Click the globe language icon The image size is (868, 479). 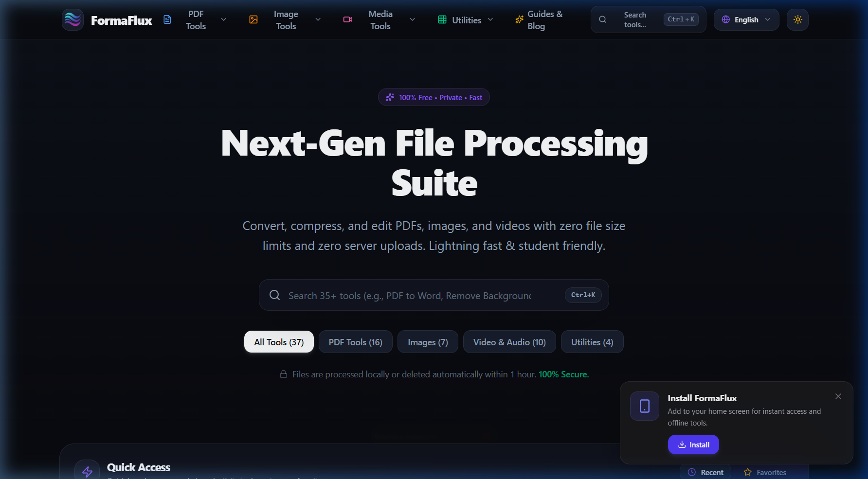[726, 20]
